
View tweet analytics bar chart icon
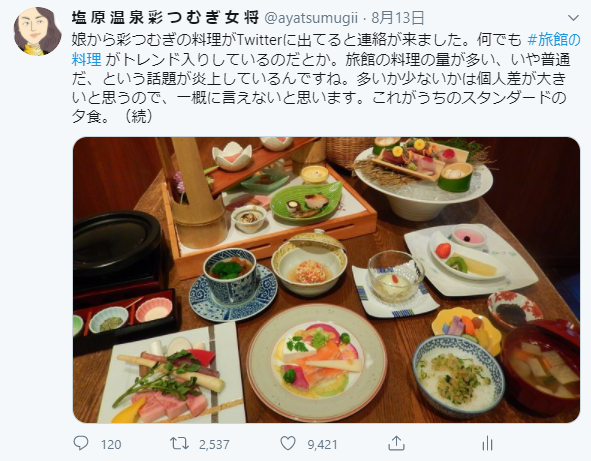click(487, 444)
